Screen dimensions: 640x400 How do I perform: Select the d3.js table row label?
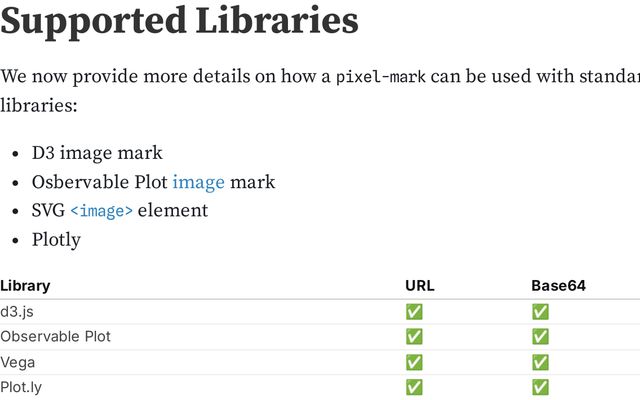pyautogui.click(x=19, y=312)
